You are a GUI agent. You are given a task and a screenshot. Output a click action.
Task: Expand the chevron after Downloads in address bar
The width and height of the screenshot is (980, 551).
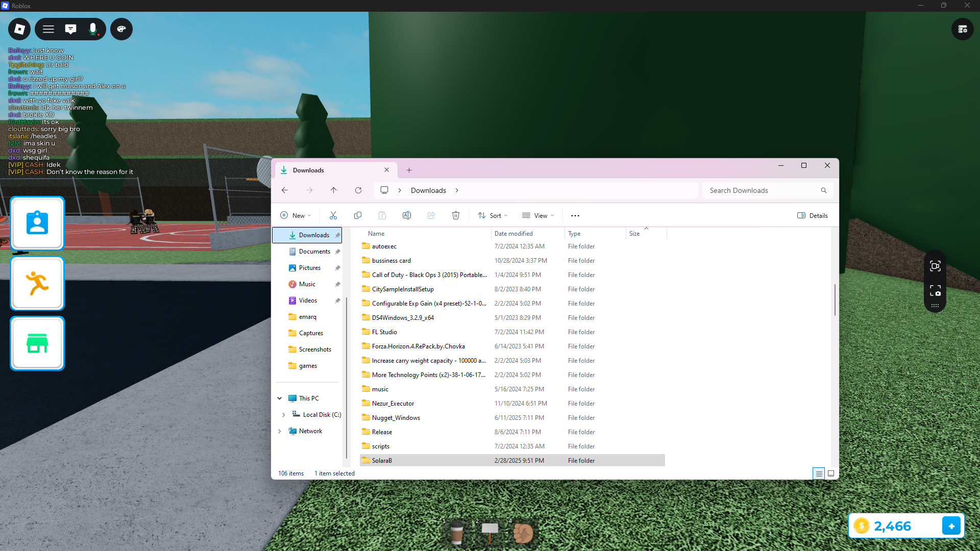457,190
